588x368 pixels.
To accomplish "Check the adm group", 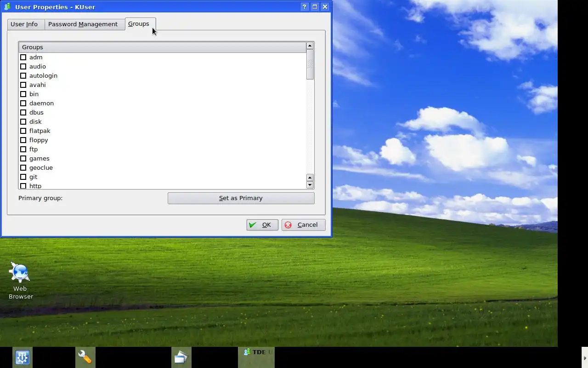I will tap(23, 57).
